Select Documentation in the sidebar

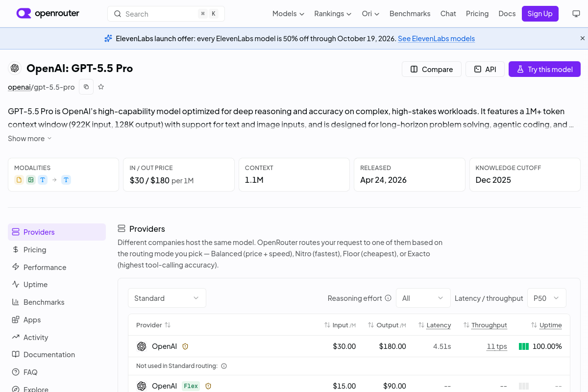click(57, 354)
